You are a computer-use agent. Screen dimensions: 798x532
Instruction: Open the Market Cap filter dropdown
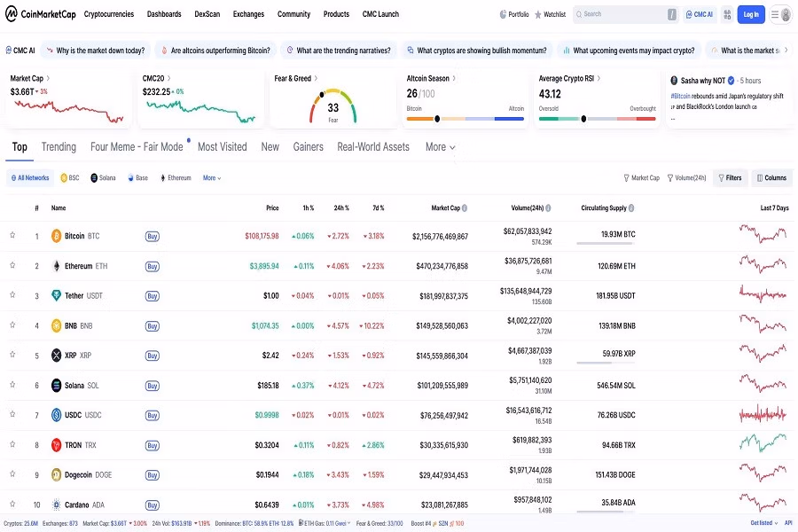(x=641, y=177)
